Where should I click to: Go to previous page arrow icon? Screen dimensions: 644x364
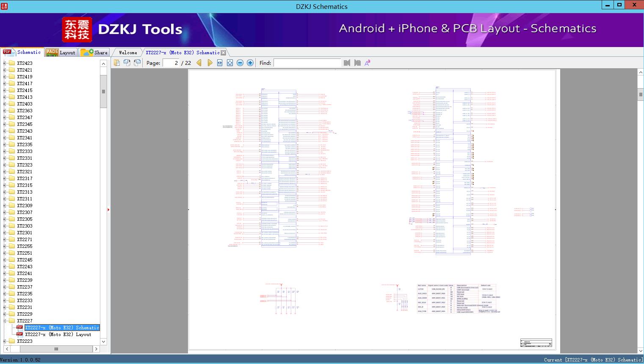coord(199,63)
